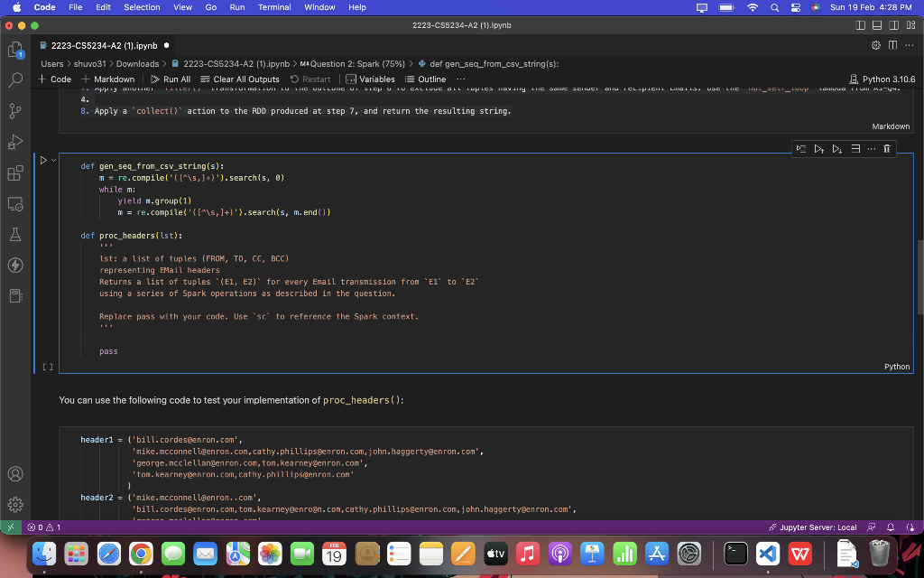Screen dimensions: 924x578
Task: Split the editor to the right
Action: [892, 45]
